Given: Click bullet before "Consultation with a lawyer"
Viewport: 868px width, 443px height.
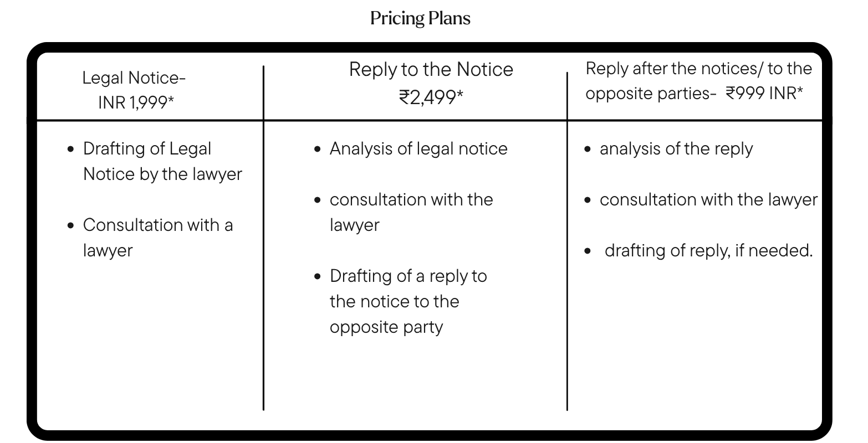Looking at the screenshot, I should 70,226.
